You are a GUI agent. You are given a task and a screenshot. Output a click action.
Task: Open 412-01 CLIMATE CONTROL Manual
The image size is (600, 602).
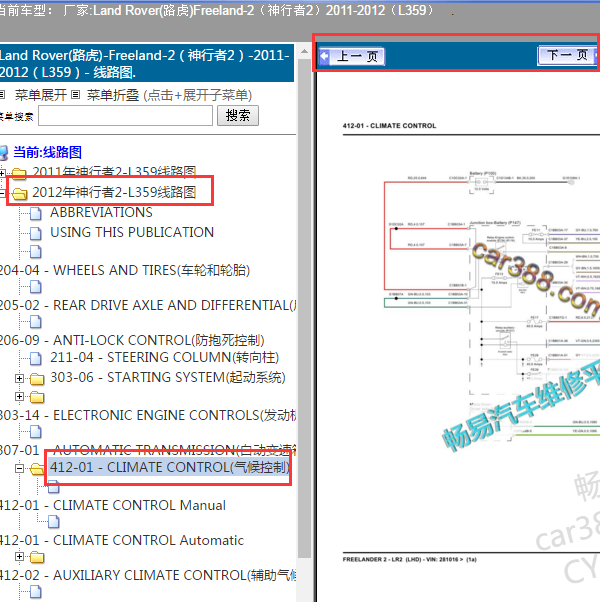click(113, 505)
